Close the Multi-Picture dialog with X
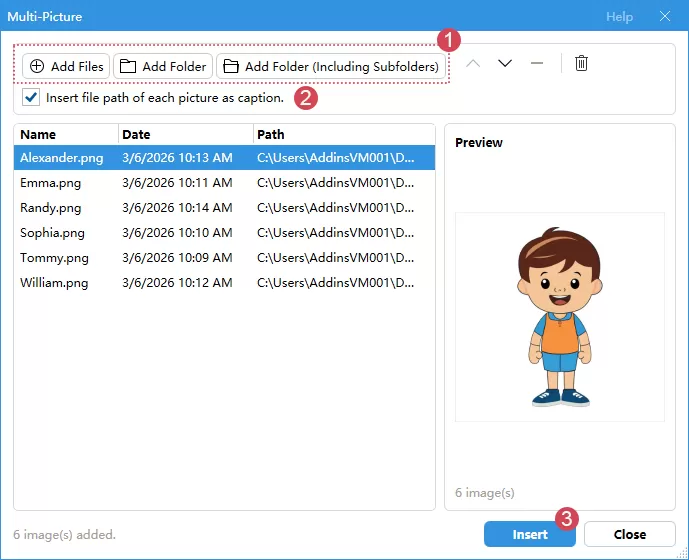 pyautogui.click(x=665, y=16)
